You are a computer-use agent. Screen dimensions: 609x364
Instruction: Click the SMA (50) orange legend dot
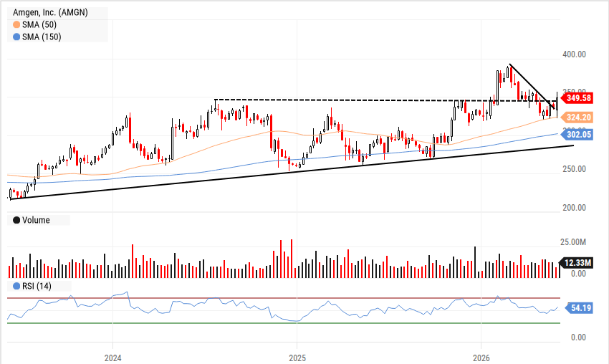[16, 25]
